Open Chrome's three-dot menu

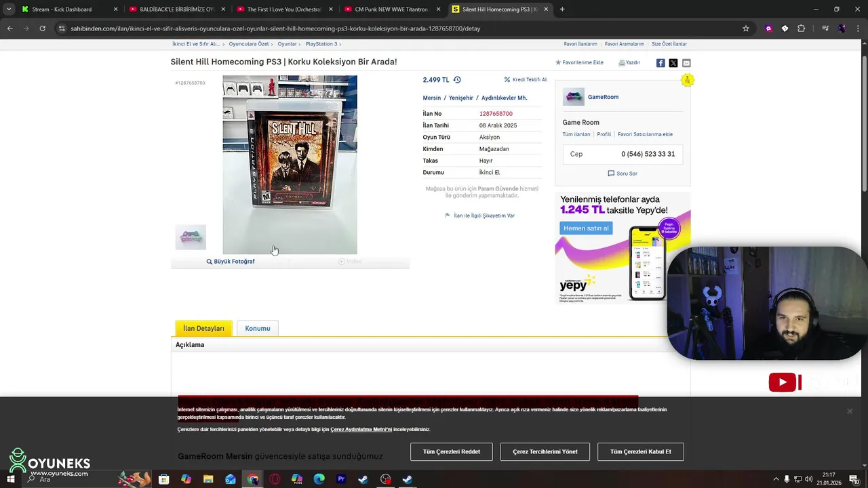point(858,28)
